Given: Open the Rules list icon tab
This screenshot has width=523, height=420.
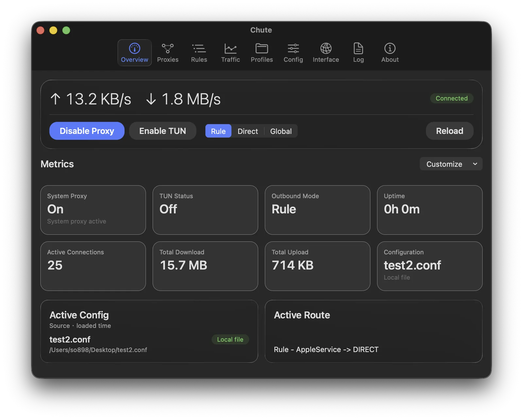Looking at the screenshot, I should coord(199,53).
